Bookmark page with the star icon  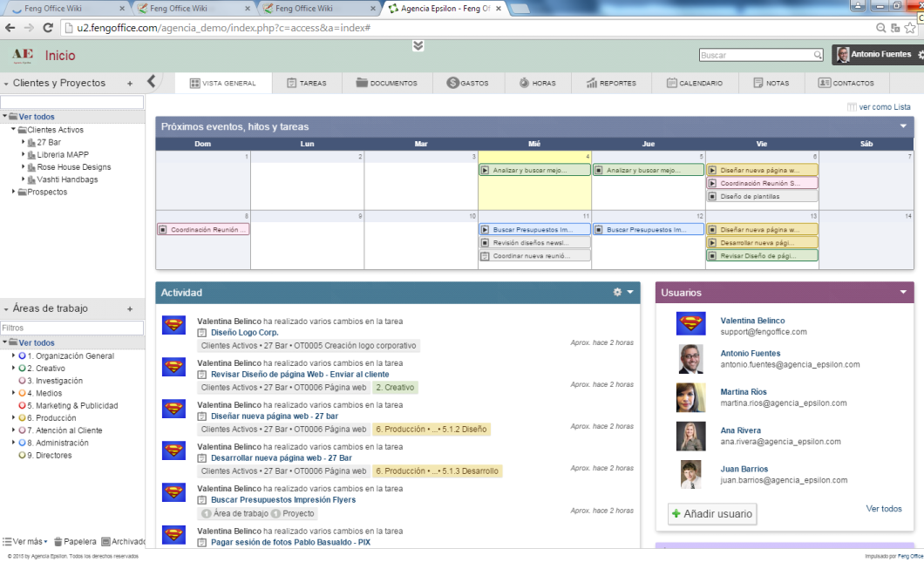[x=897, y=28]
